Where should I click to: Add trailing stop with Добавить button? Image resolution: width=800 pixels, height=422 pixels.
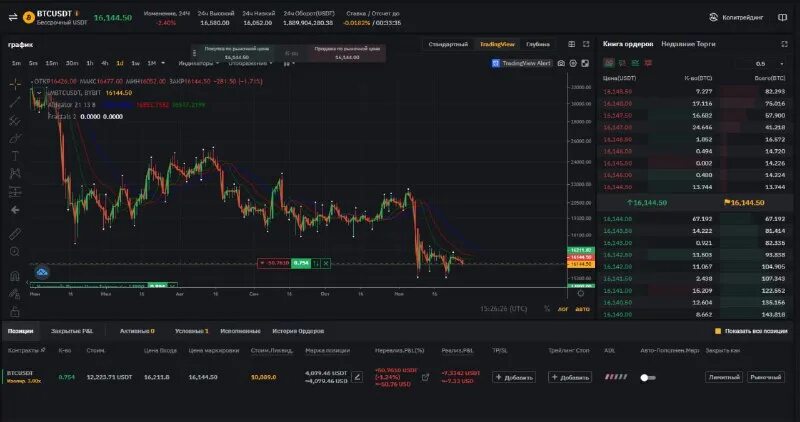pos(570,378)
